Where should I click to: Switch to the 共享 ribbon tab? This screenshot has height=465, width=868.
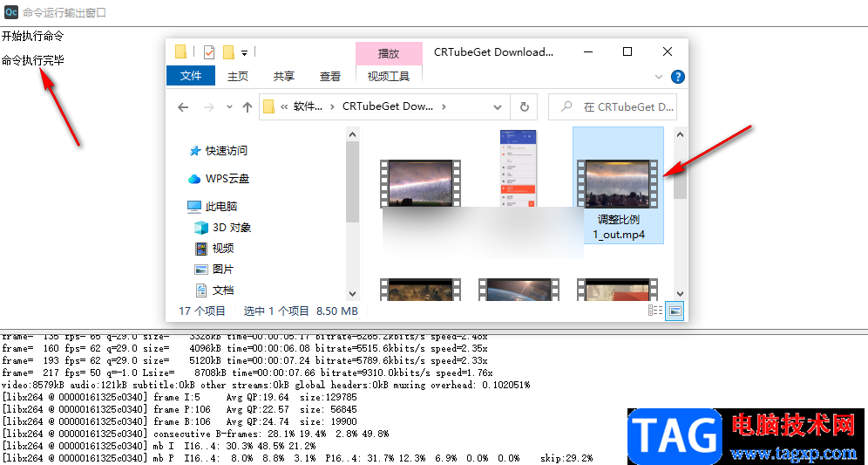[284, 77]
